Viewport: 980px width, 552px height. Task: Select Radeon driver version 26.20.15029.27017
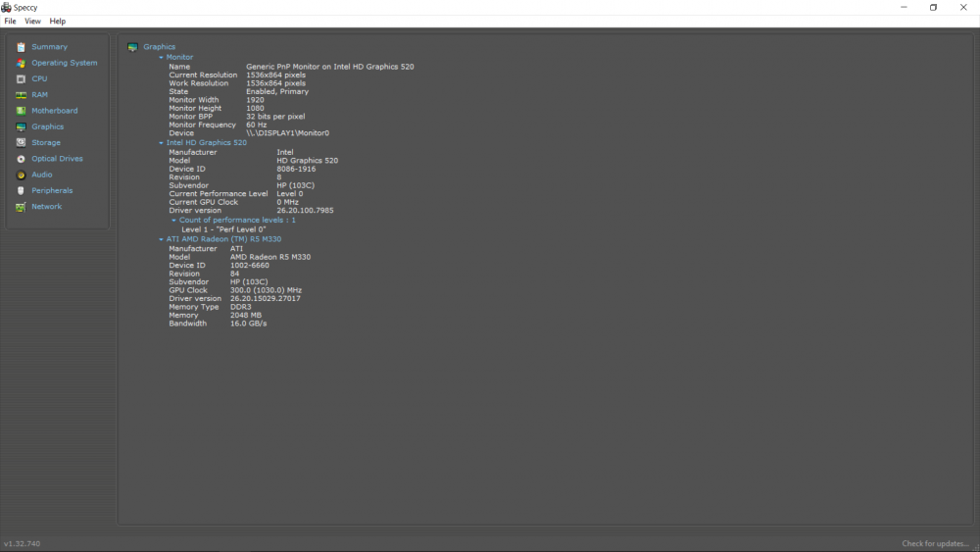pos(265,298)
